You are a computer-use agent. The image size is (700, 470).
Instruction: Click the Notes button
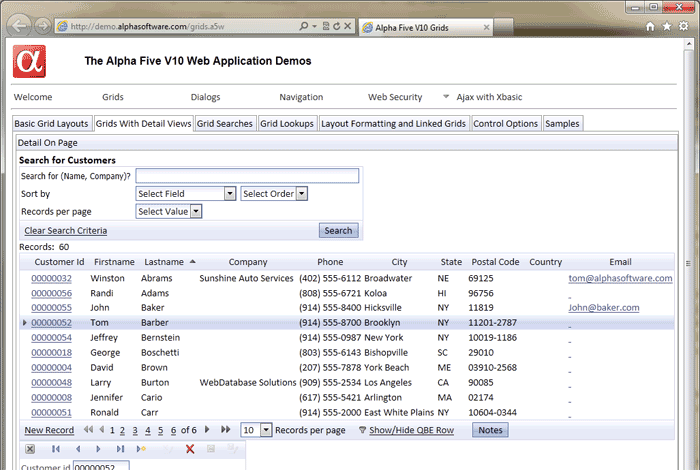pyautogui.click(x=490, y=430)
